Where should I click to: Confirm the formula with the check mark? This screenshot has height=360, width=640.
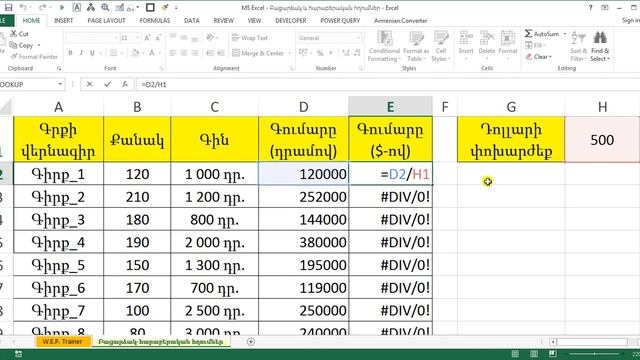coord(107,84)
